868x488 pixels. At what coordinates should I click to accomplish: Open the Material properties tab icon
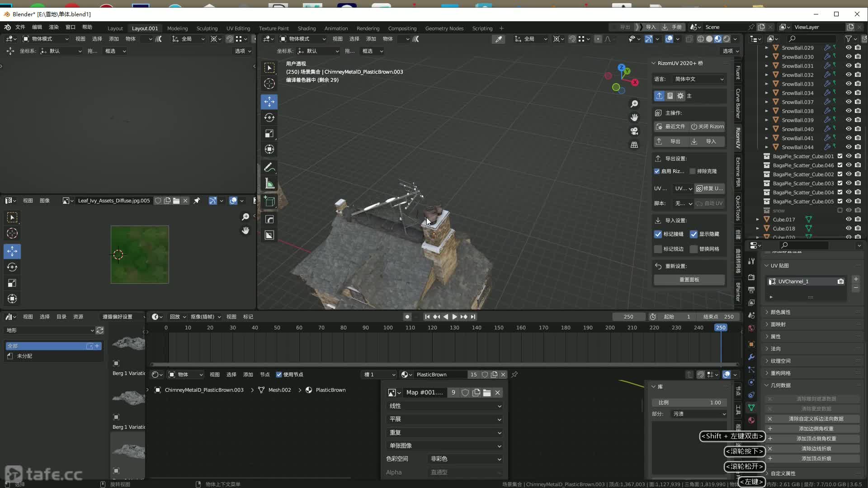pyautogui.click(x=751, y=420)
